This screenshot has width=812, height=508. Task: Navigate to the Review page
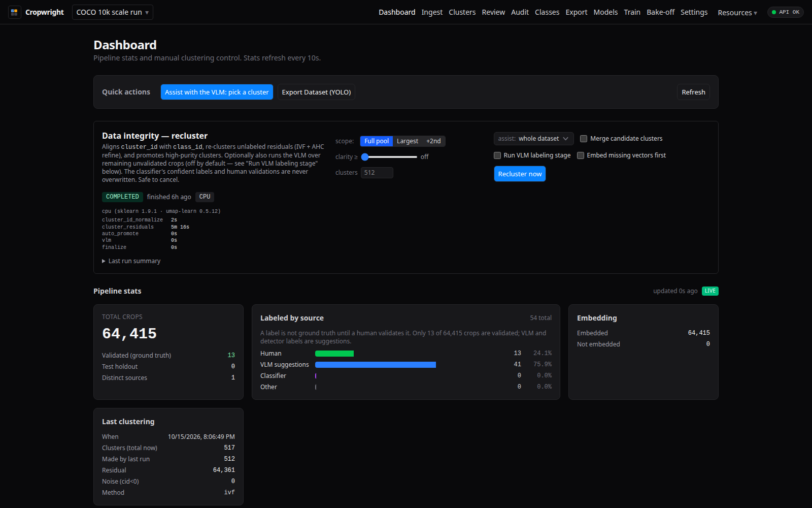pyautogui.click(x=493, y=12)
